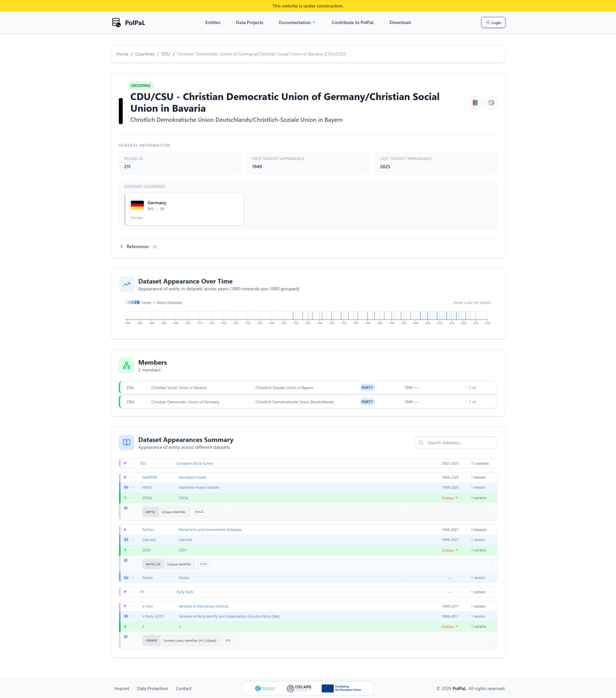Click the V badge on the 2025a row
Screen dimensions: 616x698
(x=125, y=498)
